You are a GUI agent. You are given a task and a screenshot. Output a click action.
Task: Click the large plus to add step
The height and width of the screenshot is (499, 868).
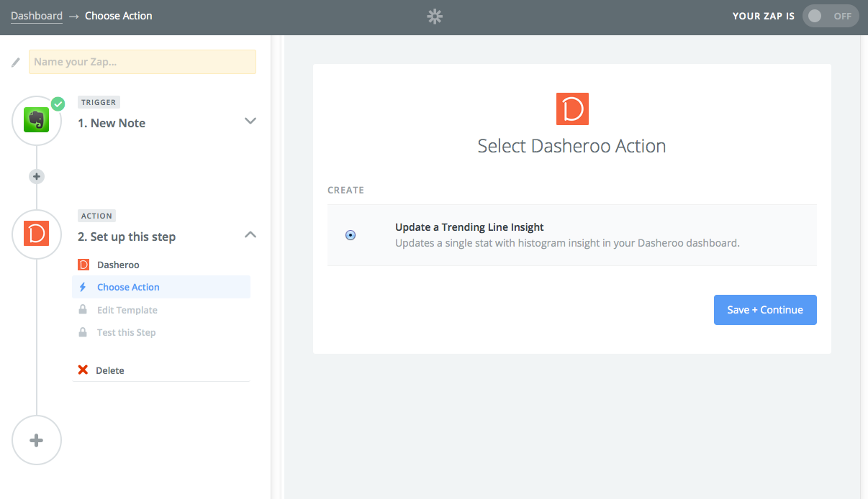click(37, 440)
